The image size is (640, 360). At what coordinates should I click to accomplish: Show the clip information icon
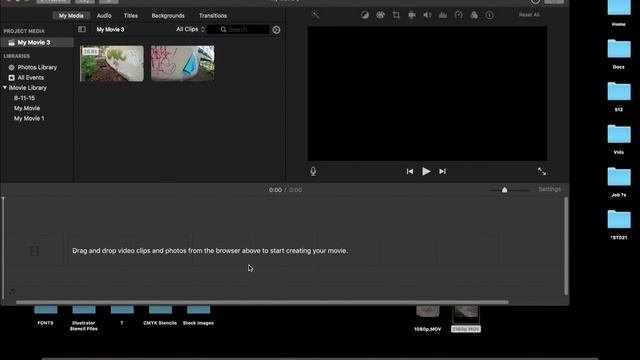pos(489,15)
